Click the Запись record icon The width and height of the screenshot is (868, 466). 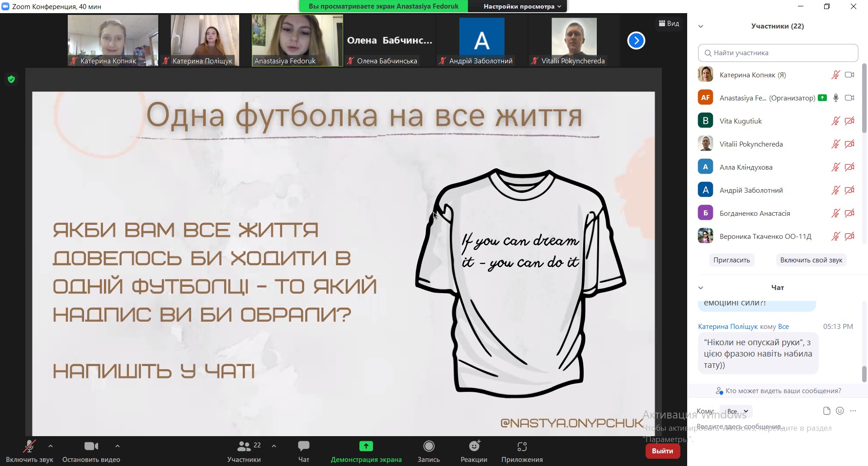click(x=429, y=447)
